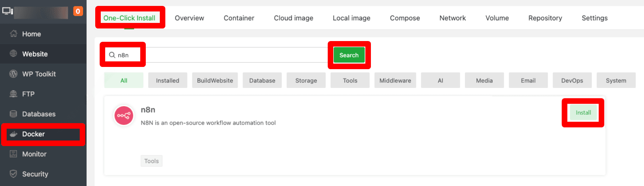This screenshot has height=186, width=644.
Task: Click the Home house icon in sidebar
Action: [x=14, y=34]
